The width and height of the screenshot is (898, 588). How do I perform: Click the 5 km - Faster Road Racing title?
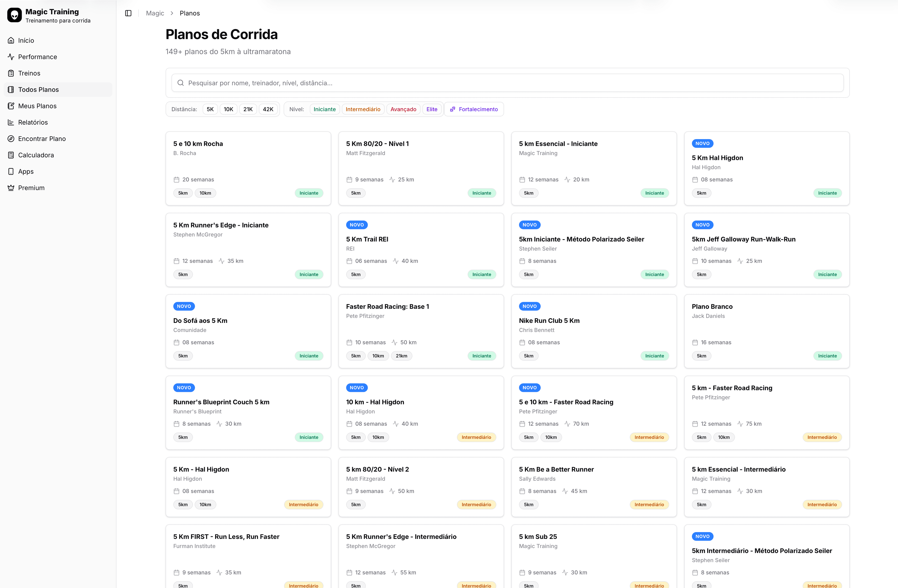click(x=732, y=388)
